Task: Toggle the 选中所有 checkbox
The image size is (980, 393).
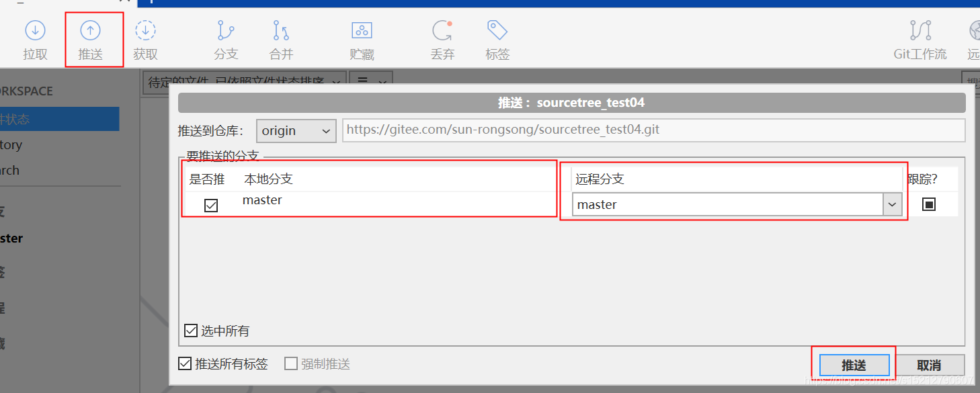Action: pyautogui.click(x=190, y=330)
